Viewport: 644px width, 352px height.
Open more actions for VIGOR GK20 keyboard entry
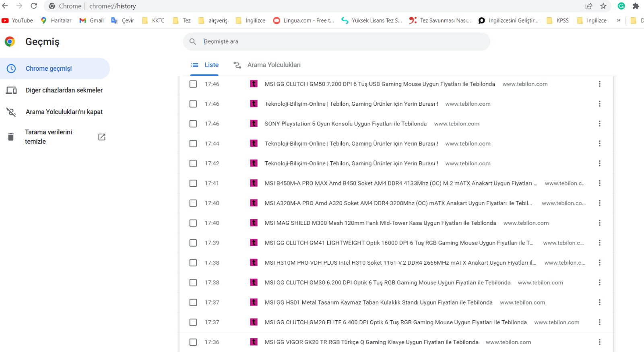(x=599, y=342)
